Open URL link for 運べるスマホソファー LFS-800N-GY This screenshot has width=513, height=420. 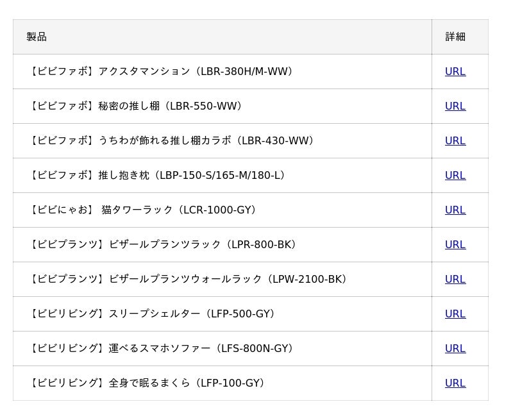click(x=455, y=349)
